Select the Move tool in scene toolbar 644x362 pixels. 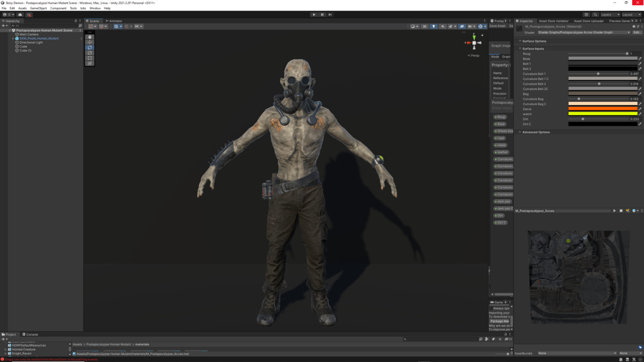[90, 42]
